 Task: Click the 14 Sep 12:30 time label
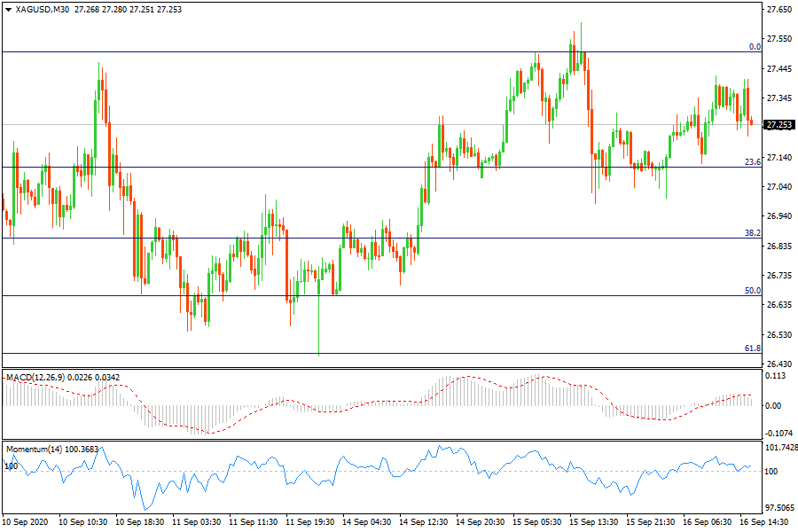pyautogui.click(x=422, y=523)
